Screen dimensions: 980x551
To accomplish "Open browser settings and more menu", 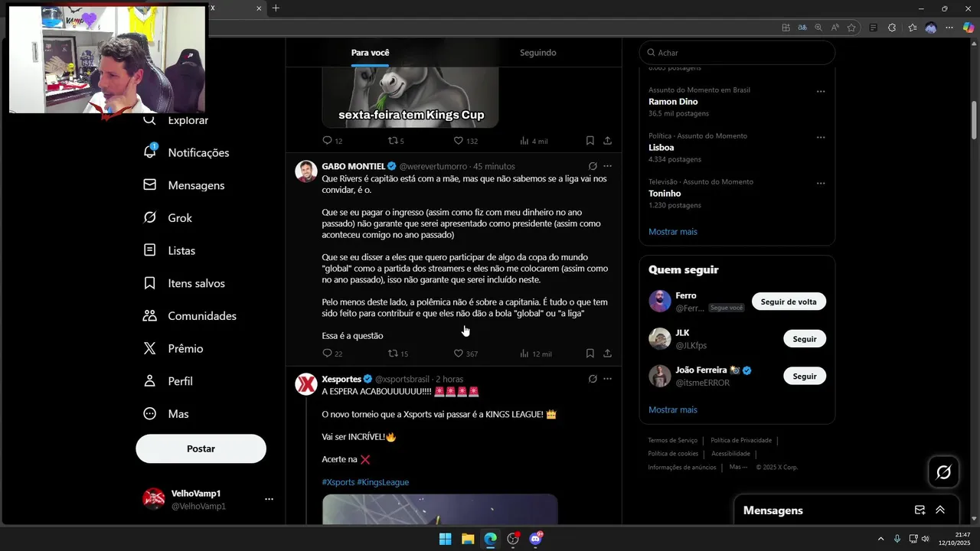I will 949,28.
